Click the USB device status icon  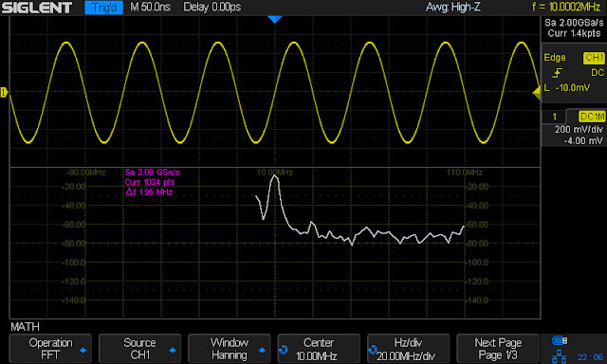pyautogui.click(x=560, y=340)
